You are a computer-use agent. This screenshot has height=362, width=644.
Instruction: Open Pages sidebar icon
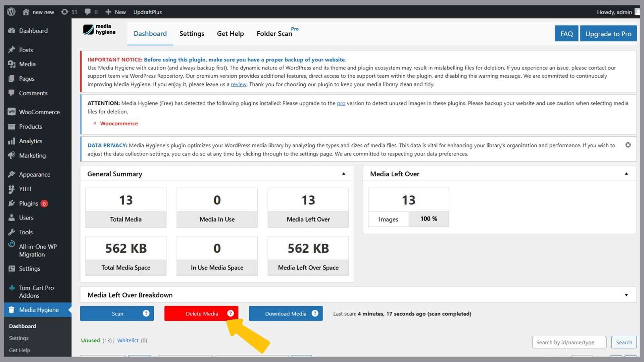point(12,78)
